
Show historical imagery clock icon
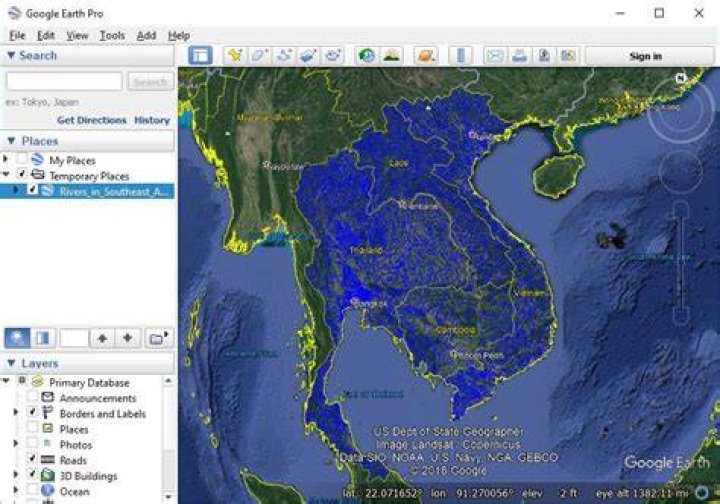click(366, 56)
